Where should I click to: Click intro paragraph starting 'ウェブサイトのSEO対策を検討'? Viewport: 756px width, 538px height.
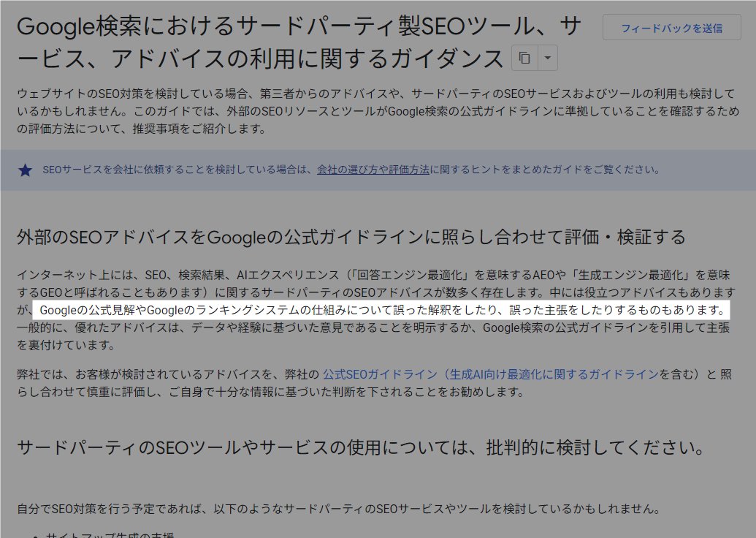click(x=378, y=111)
